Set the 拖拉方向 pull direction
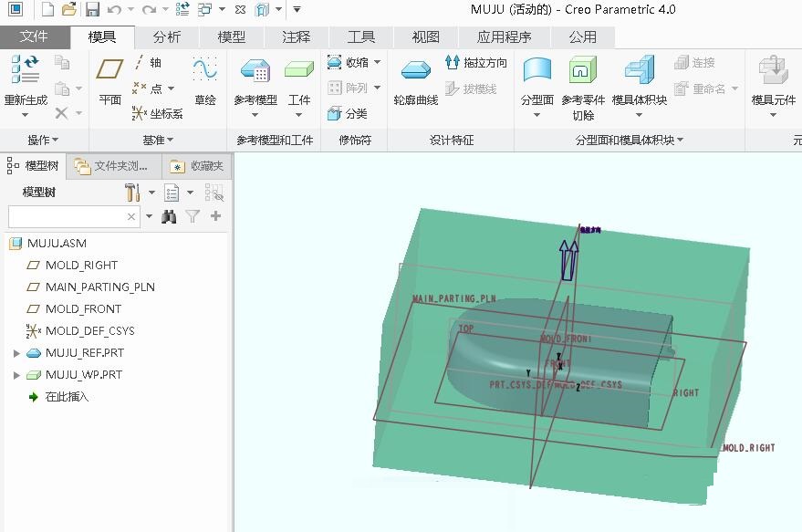Screen dimensions: 802x532 point(475,62)
